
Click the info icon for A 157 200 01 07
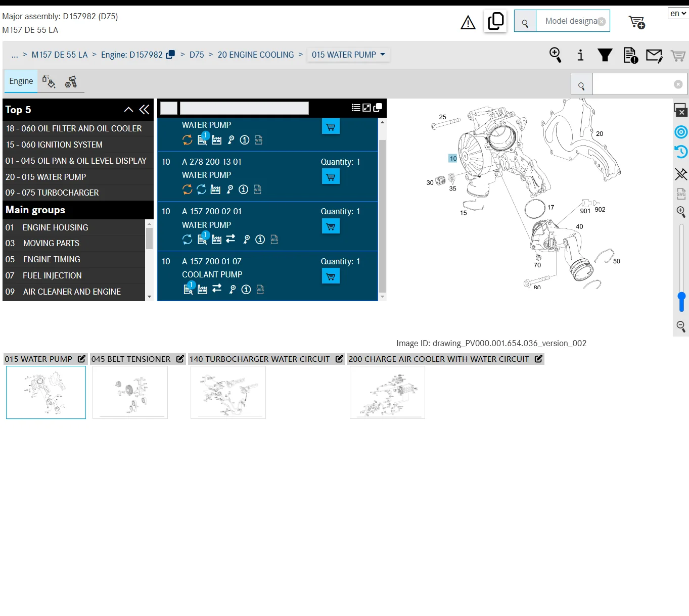(x=246, y=290)
